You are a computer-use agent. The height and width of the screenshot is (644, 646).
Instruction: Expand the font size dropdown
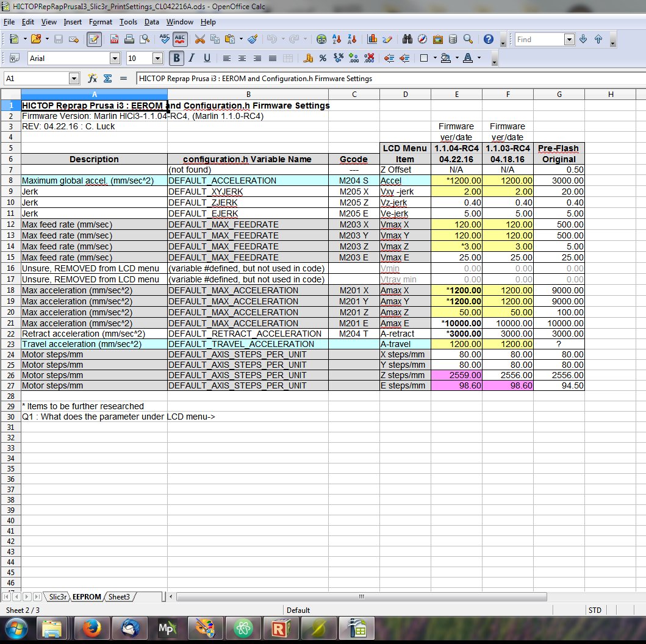[157, 58]
